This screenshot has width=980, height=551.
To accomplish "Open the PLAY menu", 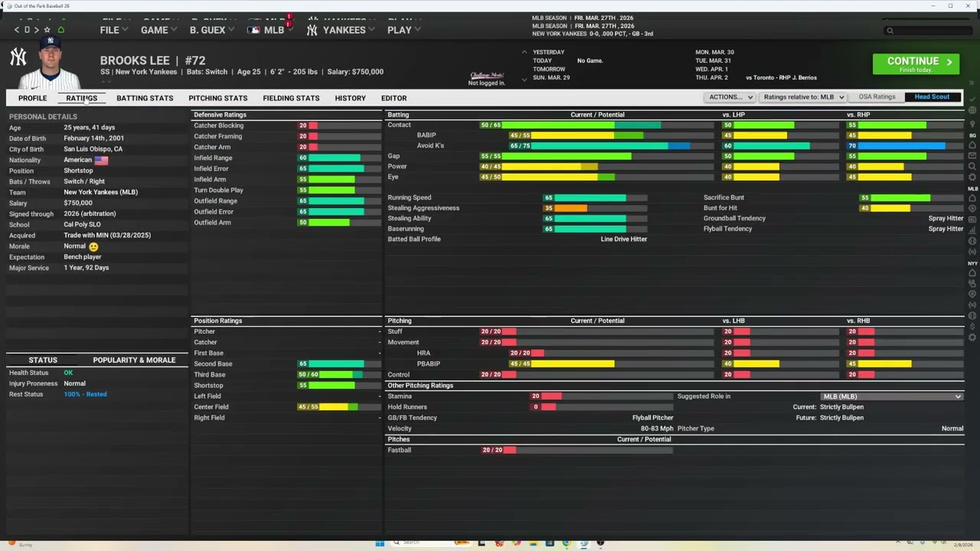I will pyautogui.click(x=403, y=30).
